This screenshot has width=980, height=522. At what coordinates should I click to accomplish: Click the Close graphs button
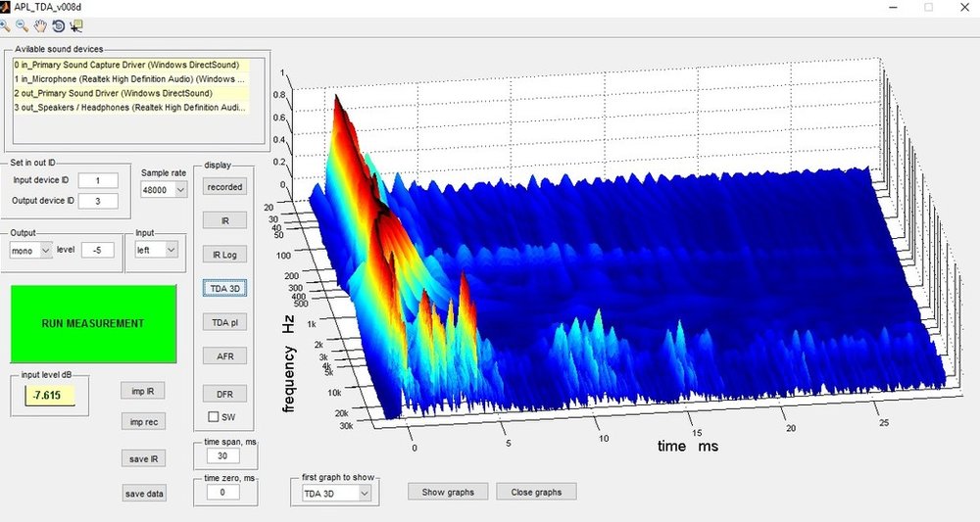pyautogui.click(x=536, y=492)
